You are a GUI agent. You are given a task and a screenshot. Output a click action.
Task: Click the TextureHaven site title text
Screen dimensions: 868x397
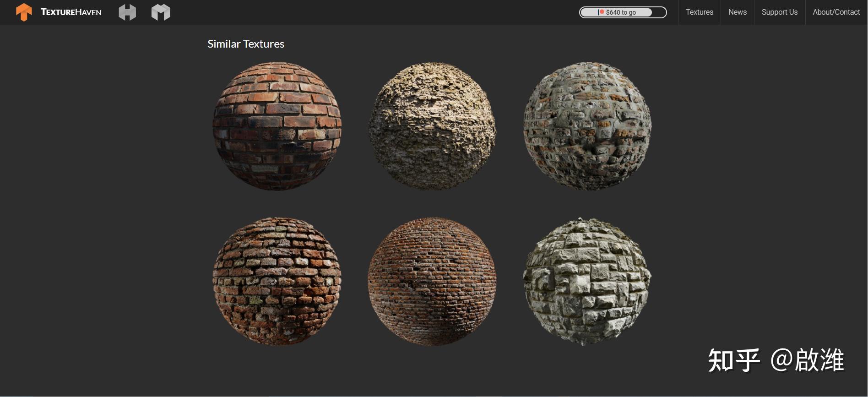pos(71,12)
